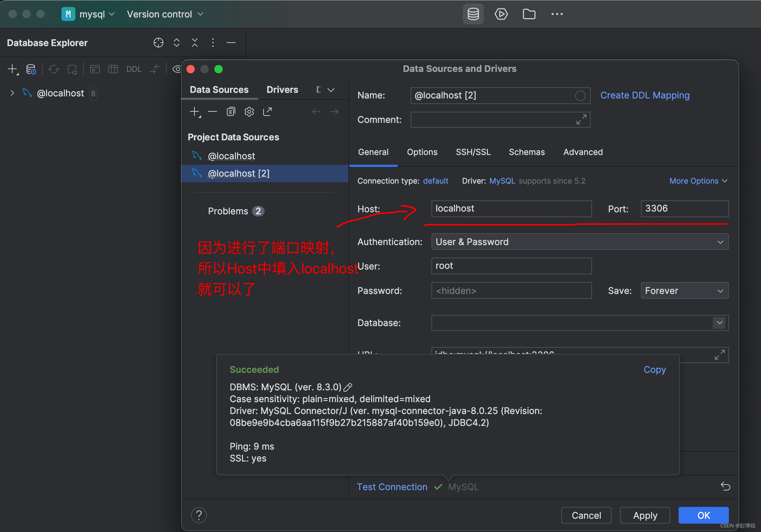761x532 pixels.
Task: Open the mysql project dropdown
Action: pyautogui.click(x=88, y=14)
